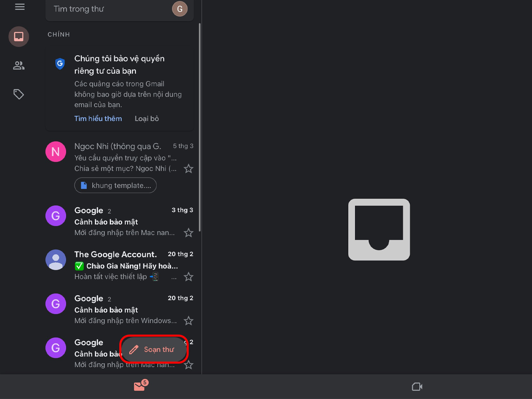The height and width of the screenshot is (399, 532).
Task: Open the Mới đăng nhập trên Windows email
Action: pyautogui.click(x=119, y=309)
